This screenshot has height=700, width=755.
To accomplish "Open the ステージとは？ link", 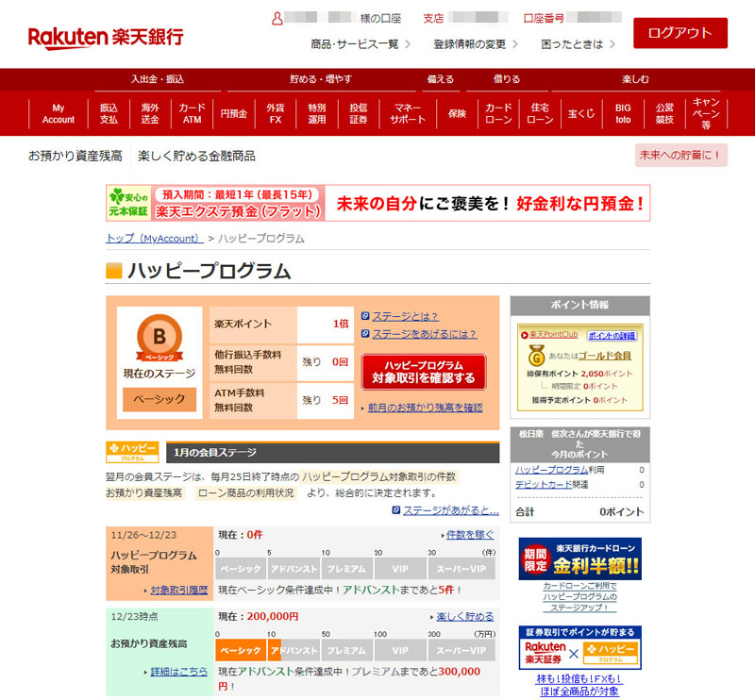I will [x=405, y=316].
